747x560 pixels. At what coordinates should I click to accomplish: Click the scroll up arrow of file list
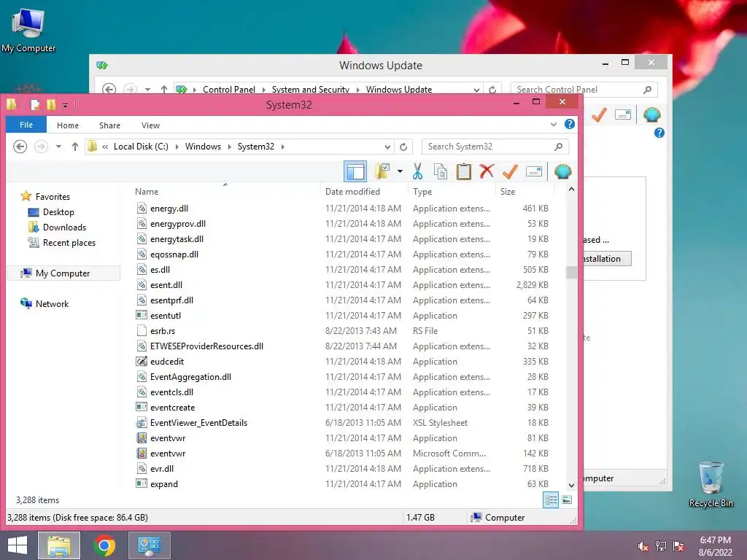point(571,190)
